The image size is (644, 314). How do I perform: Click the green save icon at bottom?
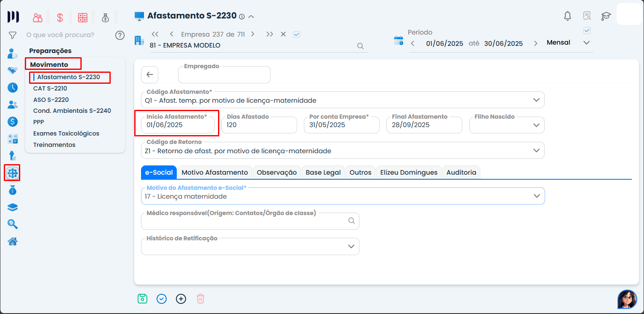[x=142, y=299]
